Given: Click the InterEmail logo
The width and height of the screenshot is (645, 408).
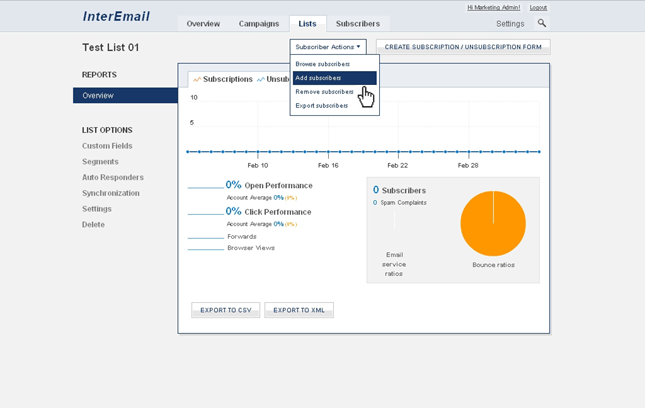Looking at the screenshot, I should 116,17.
